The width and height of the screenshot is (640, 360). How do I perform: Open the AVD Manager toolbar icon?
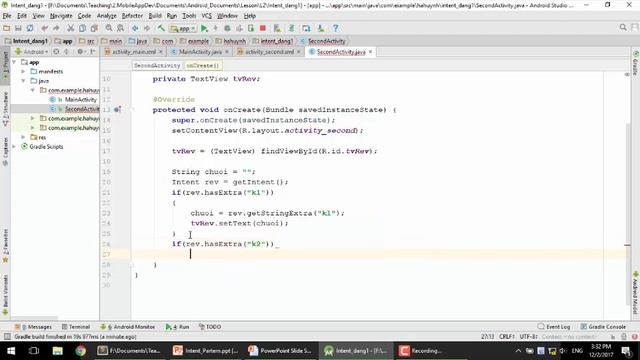306,28
